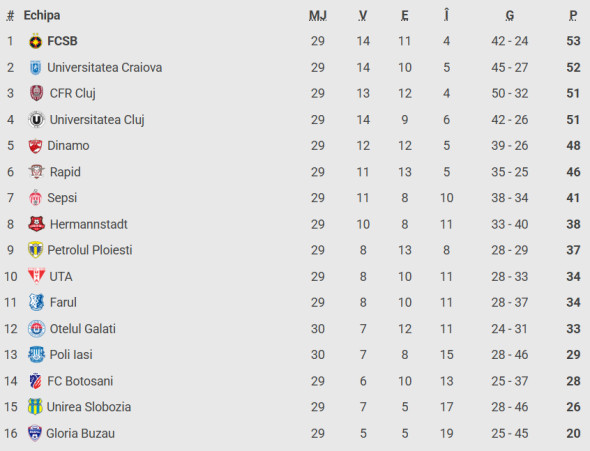Click the P points column header
The width and height of the screenshot is (590, 451).
(x=573, y=16)
